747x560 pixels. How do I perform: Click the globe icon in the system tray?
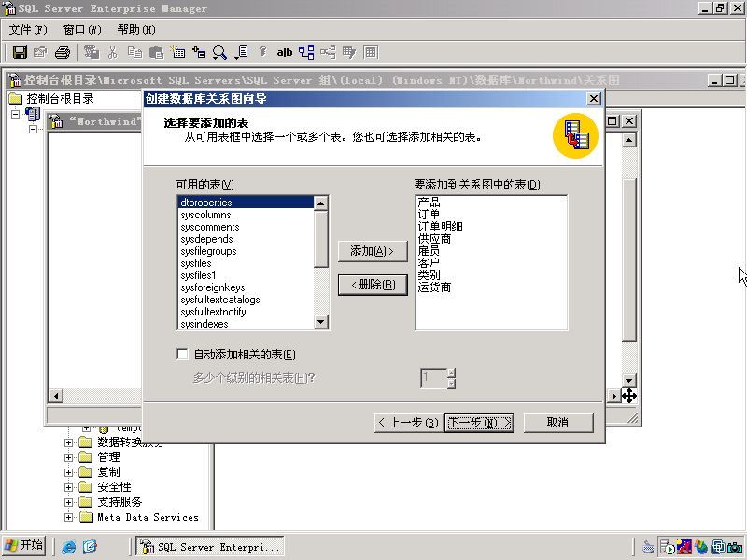[x=701, y=547]
